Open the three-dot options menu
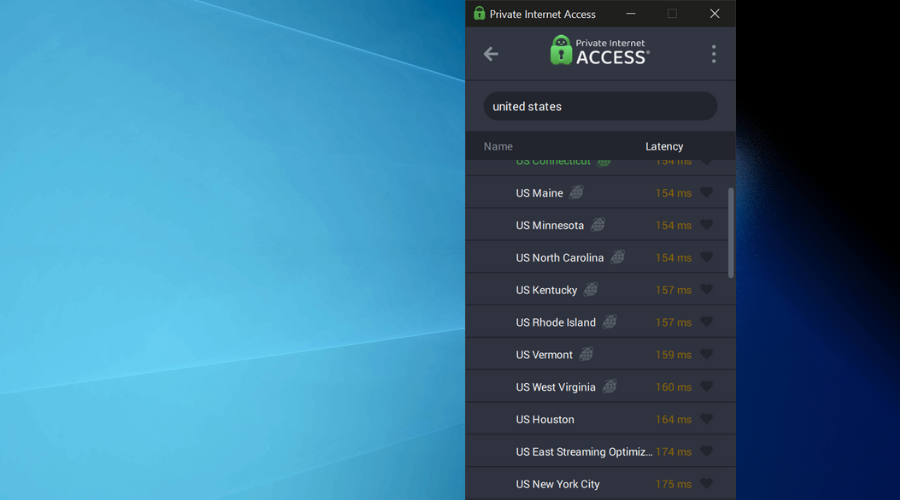The width and height of the screenshot is (900, 500). tap(713, 54)
